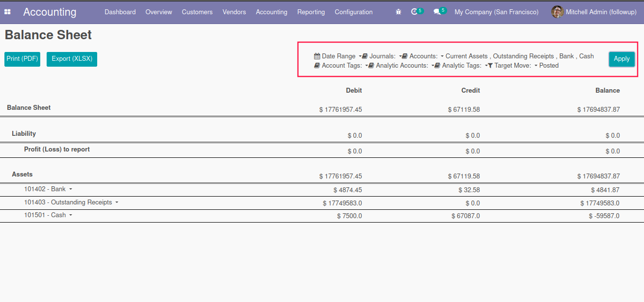Screen dimensions: 644x302
Task: Open the Configuration menu
Action: pyautogui.click(x=353, y=12)
